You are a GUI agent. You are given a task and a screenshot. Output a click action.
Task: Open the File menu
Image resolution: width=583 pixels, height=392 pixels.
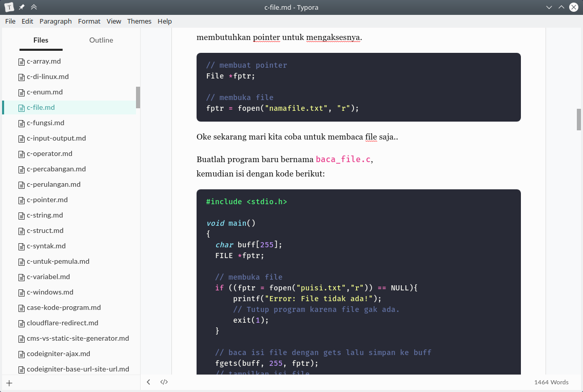(x=10, y=21)
